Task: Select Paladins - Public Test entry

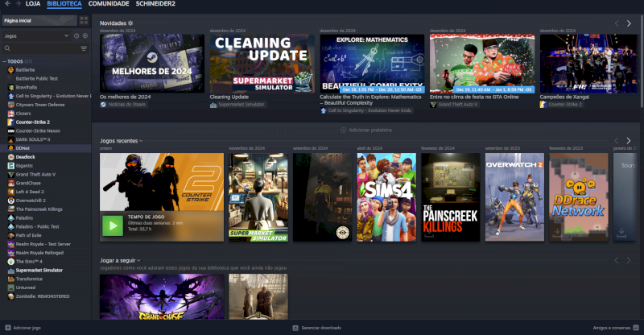Action: point(37,226)
